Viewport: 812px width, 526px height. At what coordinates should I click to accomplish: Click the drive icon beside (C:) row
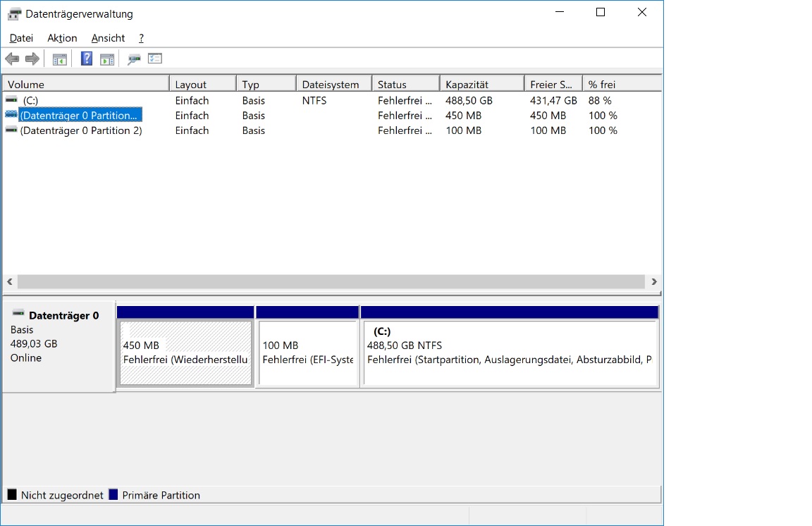pyautogui.click(x=11, y=99)
